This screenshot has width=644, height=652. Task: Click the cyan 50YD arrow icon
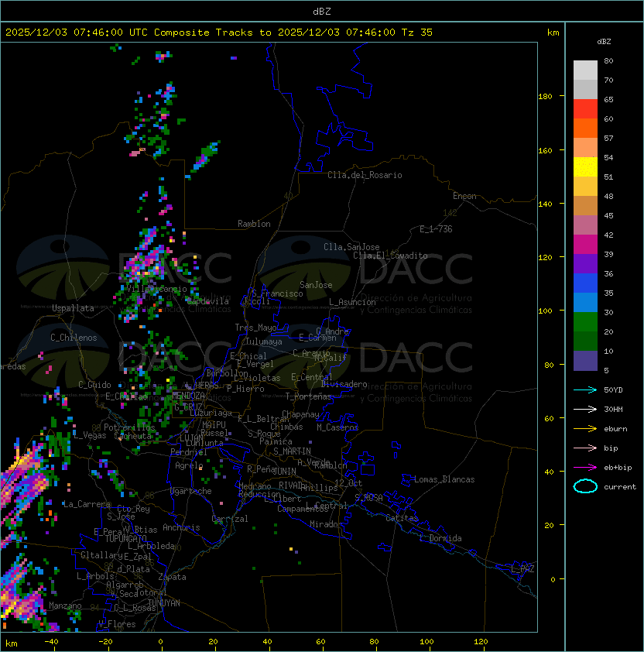click(x=585, y=389)
